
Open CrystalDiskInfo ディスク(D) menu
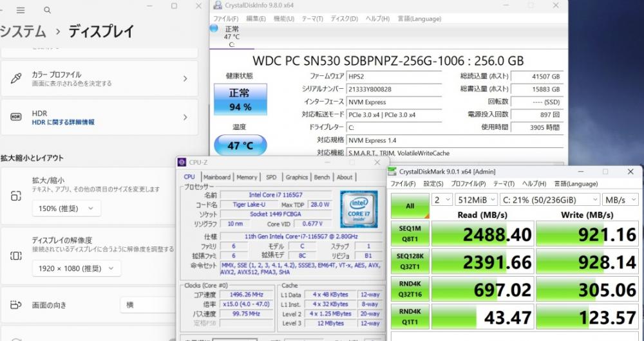(x=344, y=19)
